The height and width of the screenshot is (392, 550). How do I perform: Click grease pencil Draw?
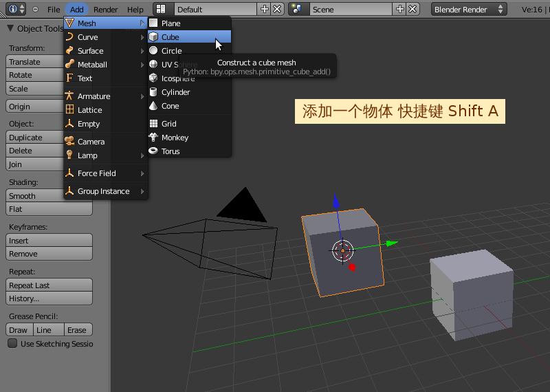pyautogui.click(x=20, y=330)
